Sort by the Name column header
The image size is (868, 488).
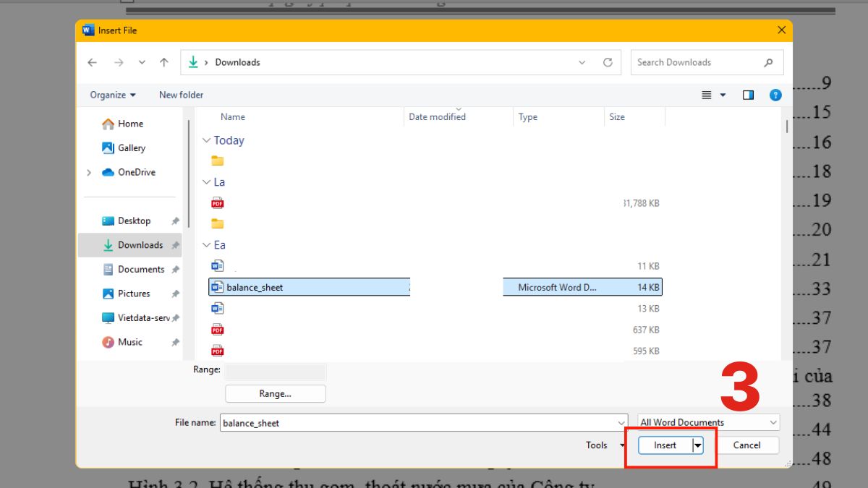tap(233, 116)
